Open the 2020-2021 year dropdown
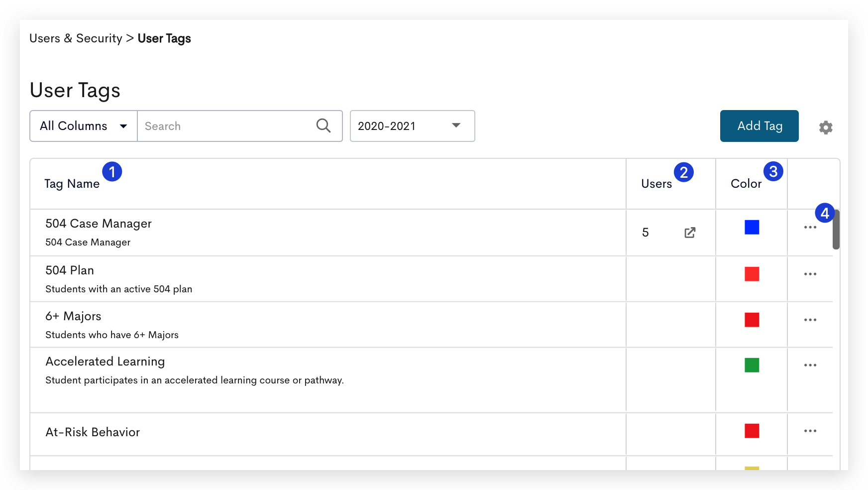The height and width of the screenshot is (490, 868). point(413,126)
